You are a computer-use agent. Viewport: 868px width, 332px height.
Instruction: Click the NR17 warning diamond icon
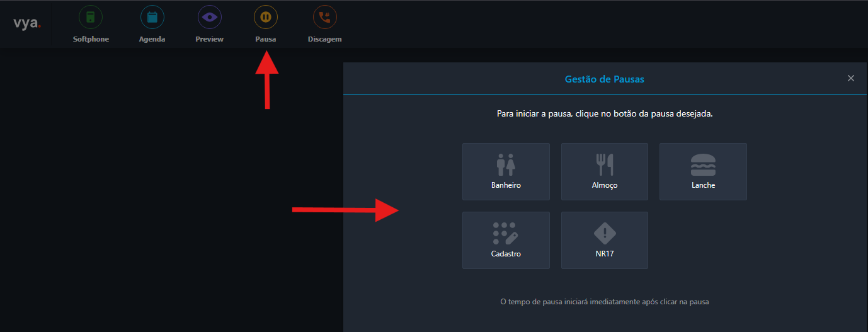click(605, 233)
